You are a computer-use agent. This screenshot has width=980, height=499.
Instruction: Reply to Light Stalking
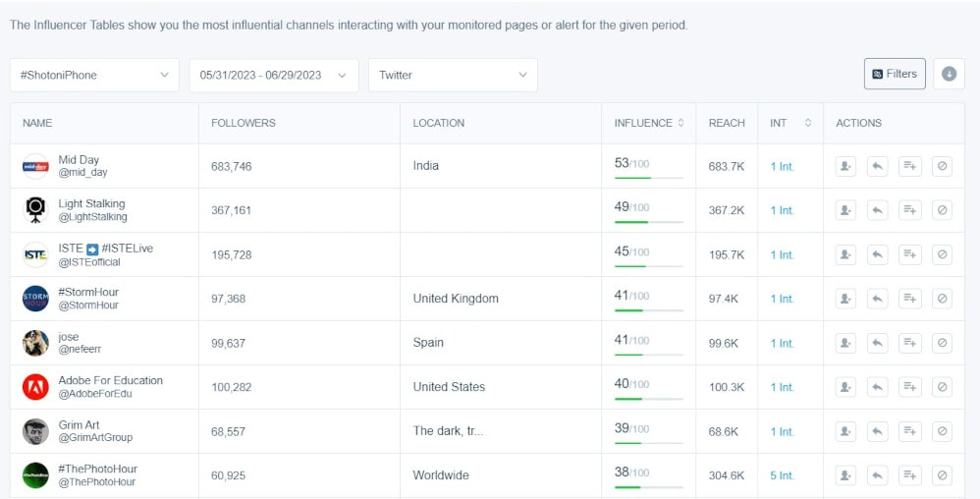point(878,210)
